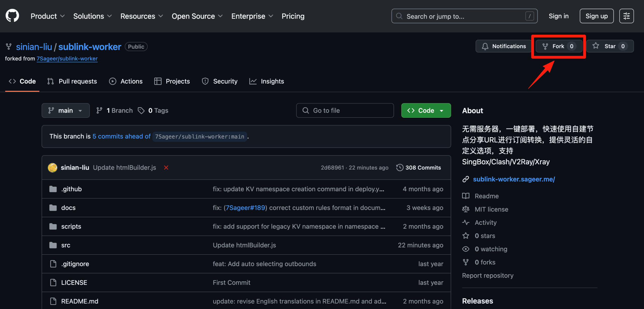Open the .github folder
Viewport: 644px width, 309px height.
click(x=71, y=189)
